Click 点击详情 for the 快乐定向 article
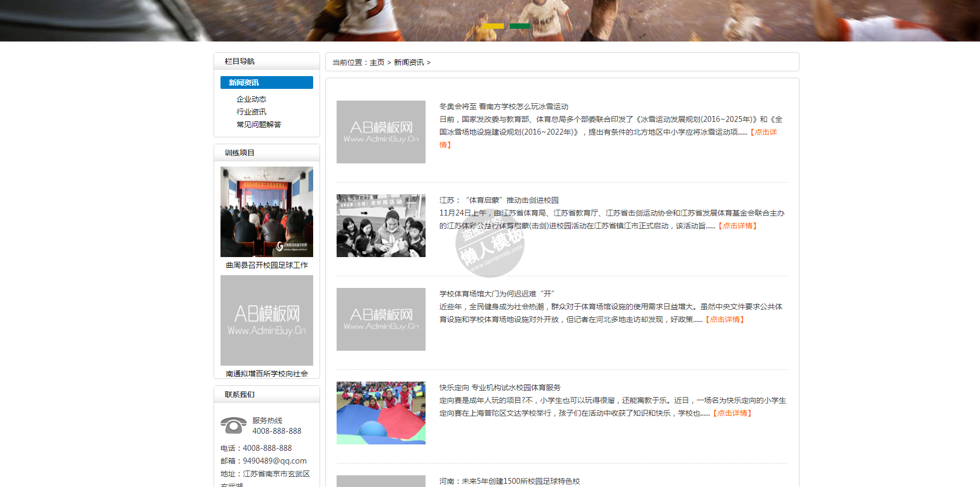The height and width of the screenshot is (487, 980). [x=732, y=413]
